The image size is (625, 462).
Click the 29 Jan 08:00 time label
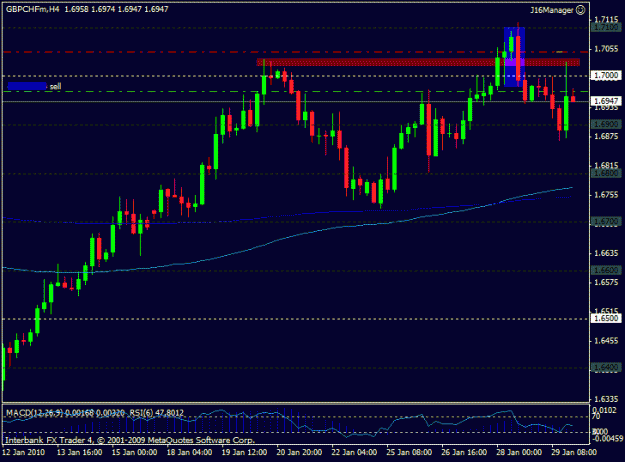[x=574, y=452]
